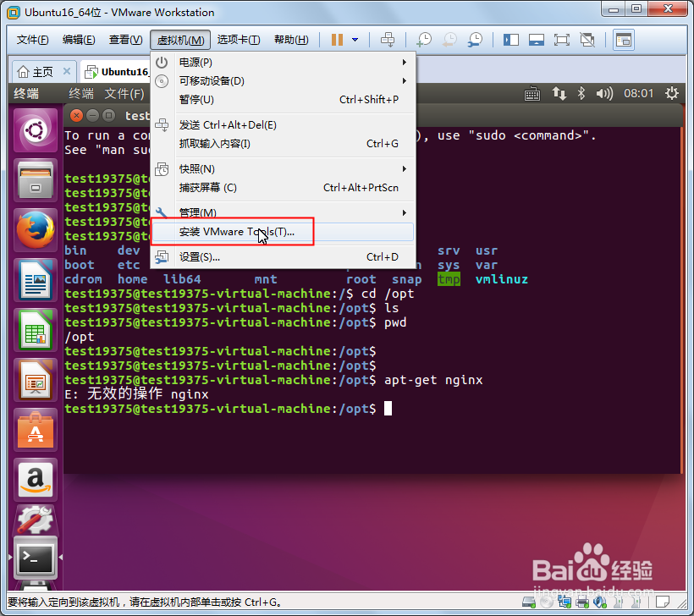Launch LibreOffice Impress from launcher

click(36, 380)
